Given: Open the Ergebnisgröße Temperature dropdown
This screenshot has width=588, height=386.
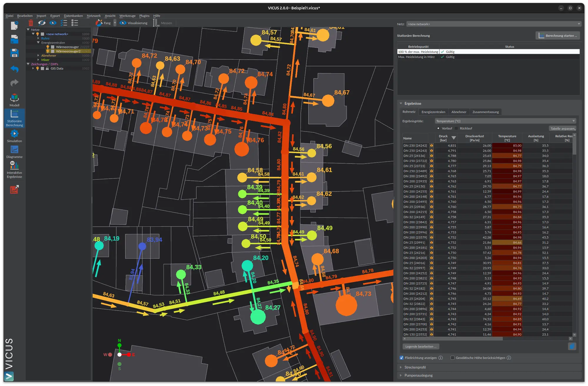Looking at the screenshot, I should pos(505,121).
